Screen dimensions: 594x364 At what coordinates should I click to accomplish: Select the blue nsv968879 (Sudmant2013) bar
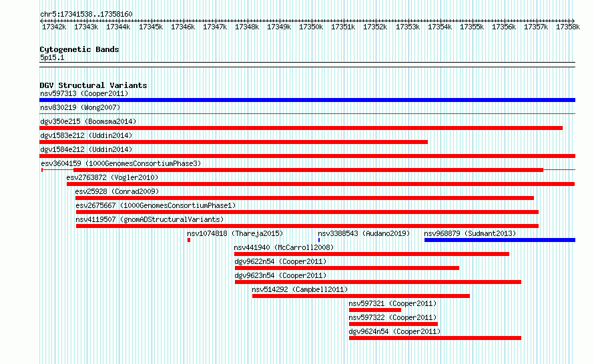(x=500, y=240)
